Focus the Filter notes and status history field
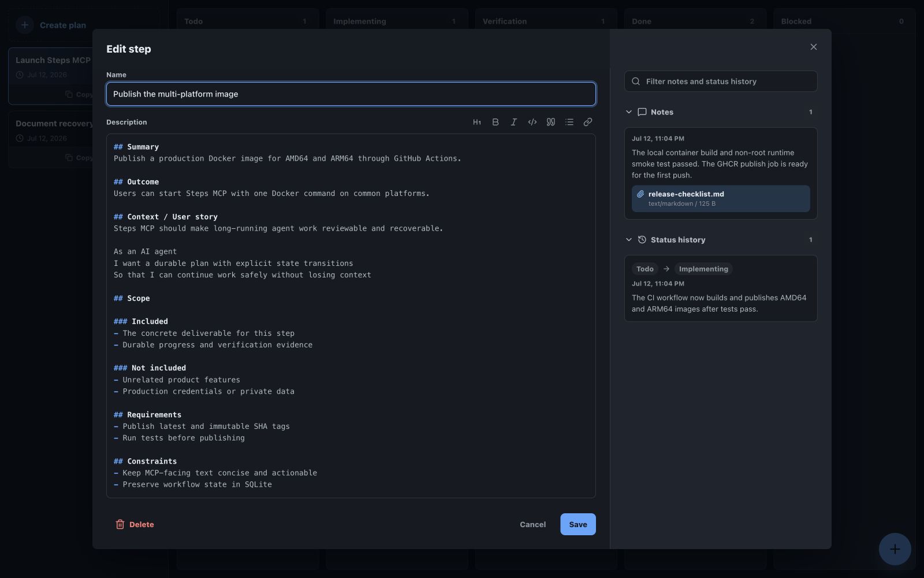 (x=721, y=81)
